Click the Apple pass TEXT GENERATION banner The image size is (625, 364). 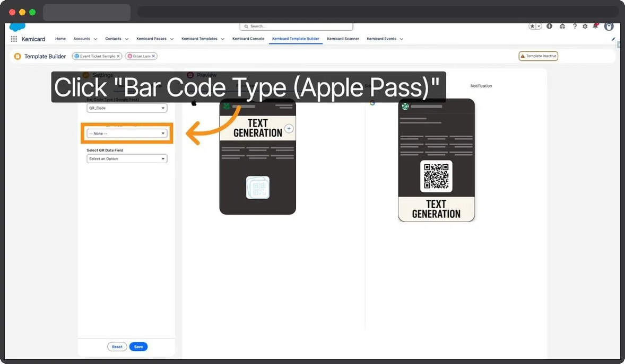257,128
